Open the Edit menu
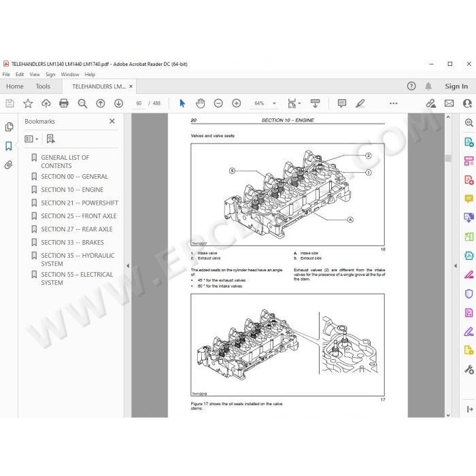Screen dimensions: 476x476 (x=20, y=74)
